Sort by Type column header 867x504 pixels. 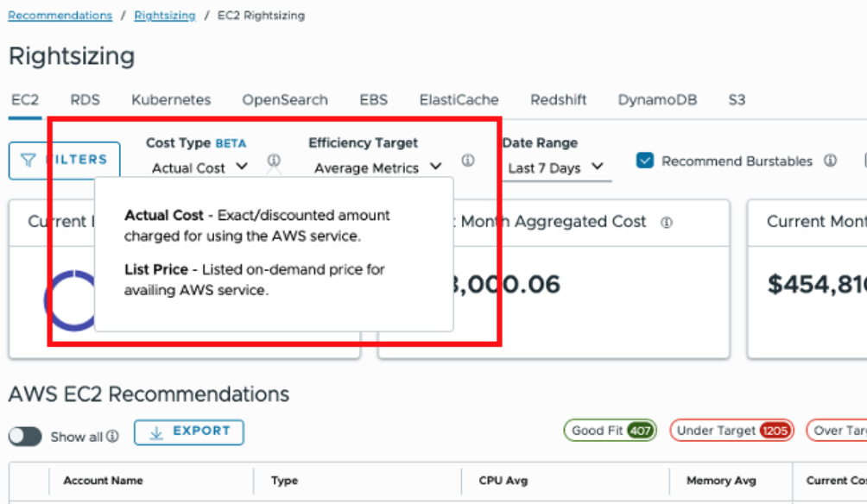tap(284, 480)
